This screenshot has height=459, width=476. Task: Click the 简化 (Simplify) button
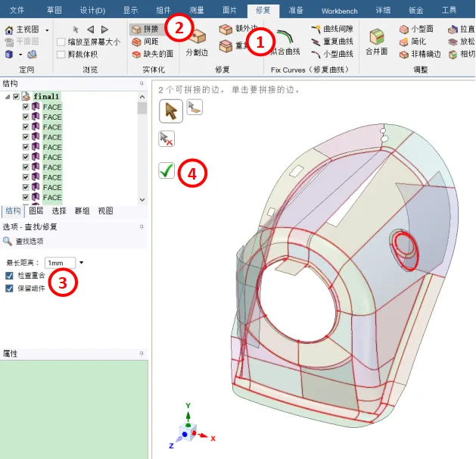coord(418,42)
